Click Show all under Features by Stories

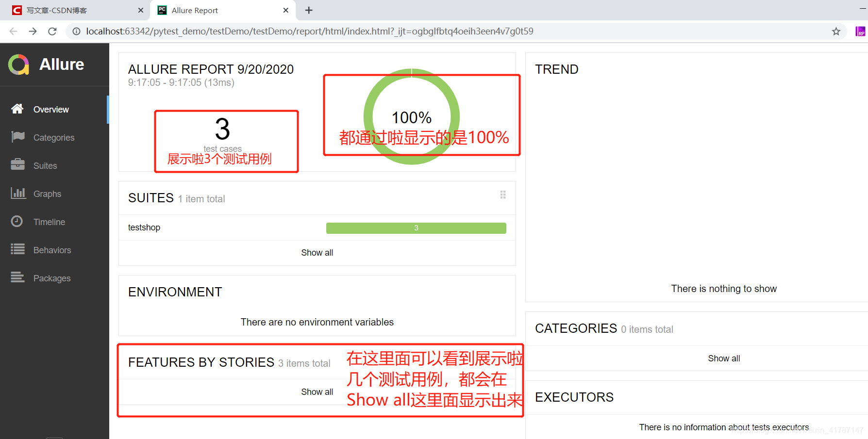point(317,392)
